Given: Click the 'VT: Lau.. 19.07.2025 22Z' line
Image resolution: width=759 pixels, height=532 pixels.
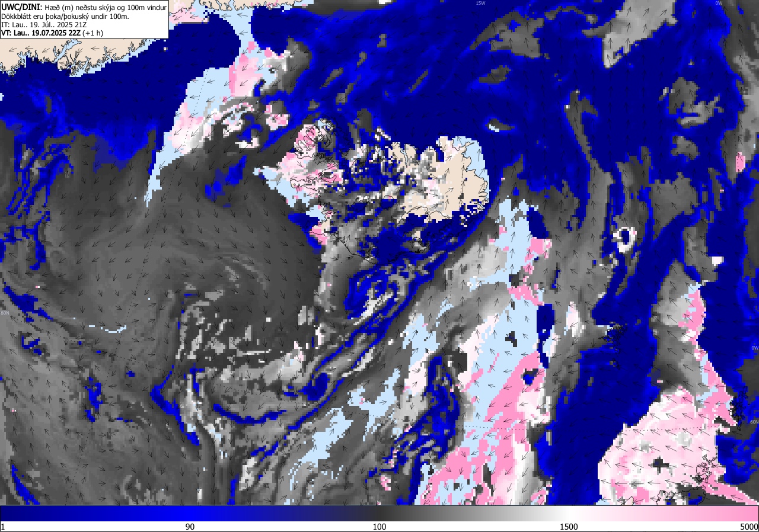Looking at the screenshot, I should click(x=52, y=33).
